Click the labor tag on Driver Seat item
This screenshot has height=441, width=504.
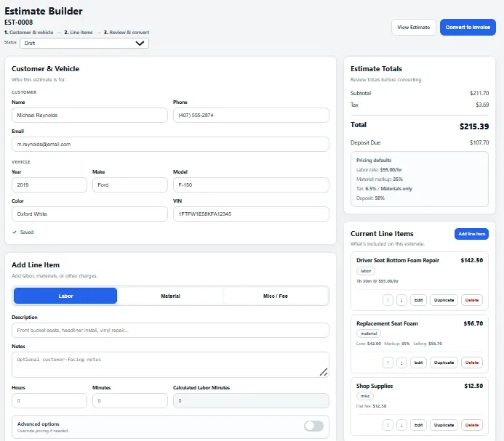(366, 271)
